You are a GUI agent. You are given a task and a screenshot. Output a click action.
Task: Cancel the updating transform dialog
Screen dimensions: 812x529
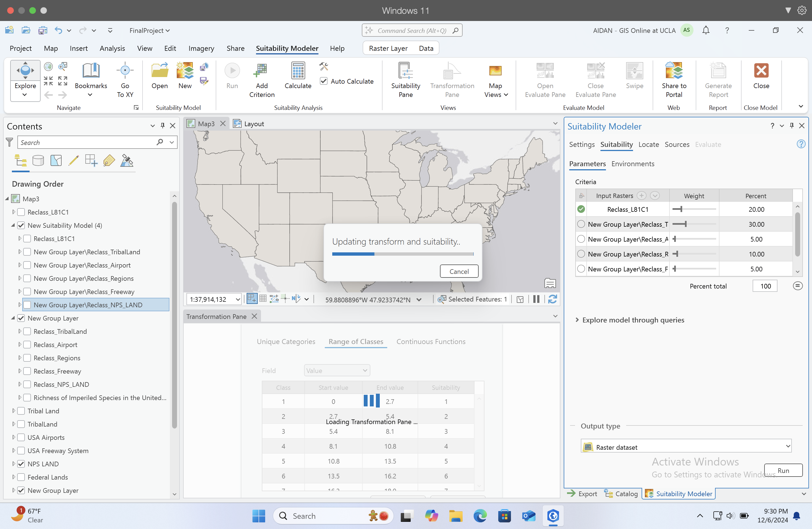tap(459, 271)
